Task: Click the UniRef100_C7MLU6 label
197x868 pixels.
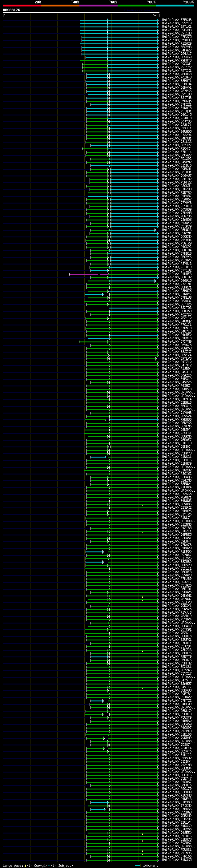Action: [x=177, y=298]
